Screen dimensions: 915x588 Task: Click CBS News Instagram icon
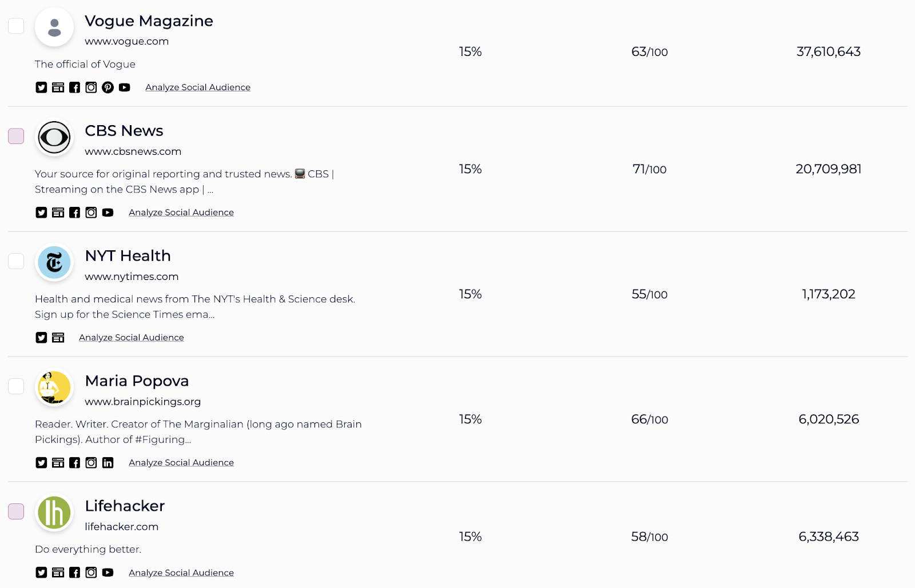[91, 213]
